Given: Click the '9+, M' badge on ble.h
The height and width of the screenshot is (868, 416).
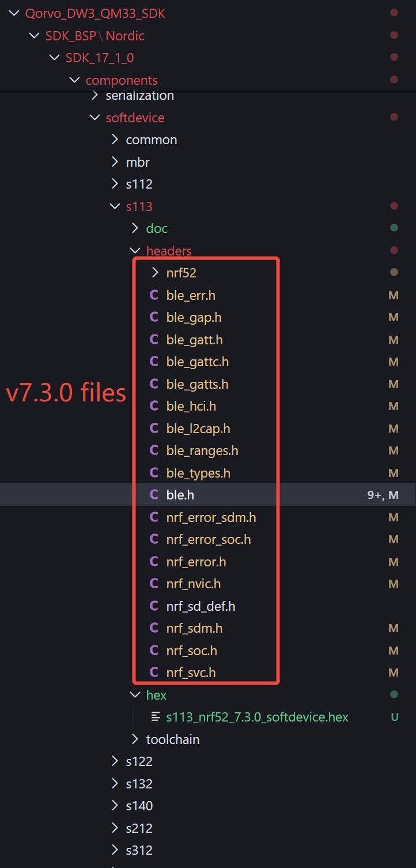Looking at the screenshot, I should point(383,495).
